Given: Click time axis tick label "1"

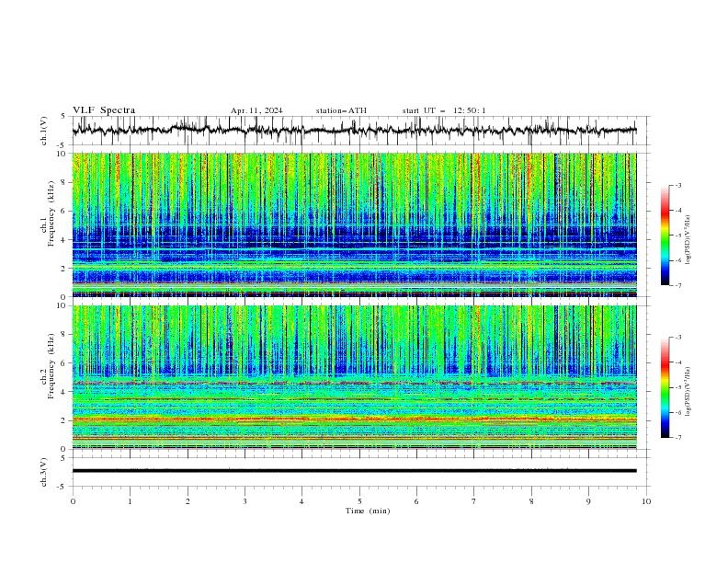Looking at the screenshot, I should pyautogui.click(x=130, y=501).
